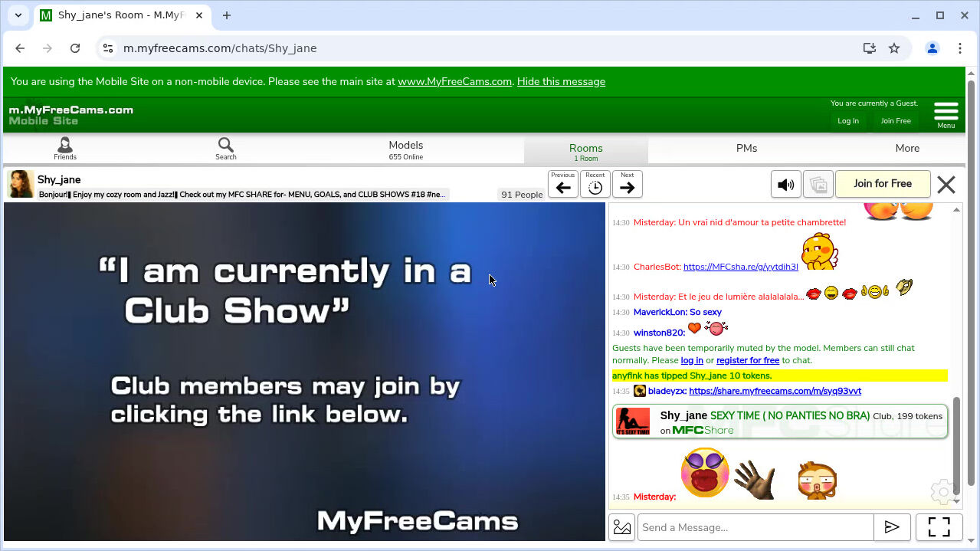Select the Models tab
Screen dimensions: 980x551
[x=405, y=149]
